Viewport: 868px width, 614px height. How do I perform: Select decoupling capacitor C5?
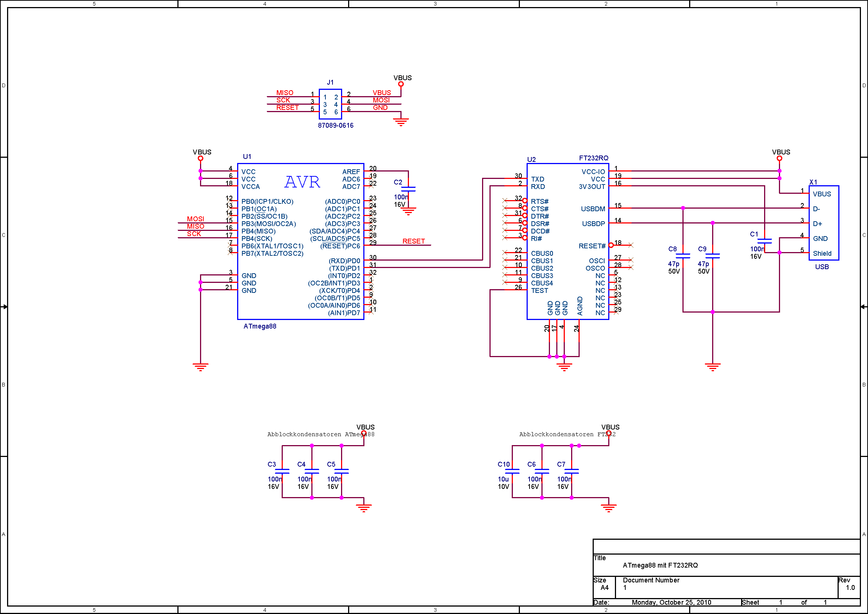[341, 471]
